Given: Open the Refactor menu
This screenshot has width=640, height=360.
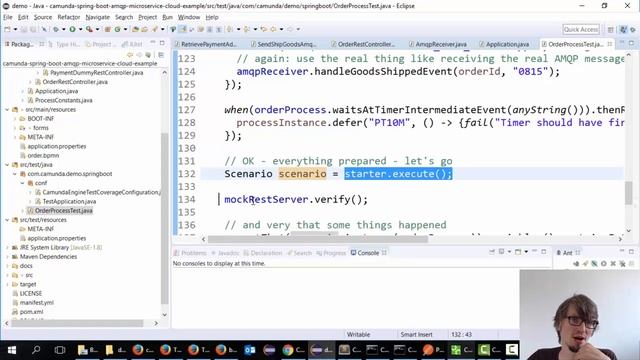Looking at the screenshot, I should (x=69, y=17).
